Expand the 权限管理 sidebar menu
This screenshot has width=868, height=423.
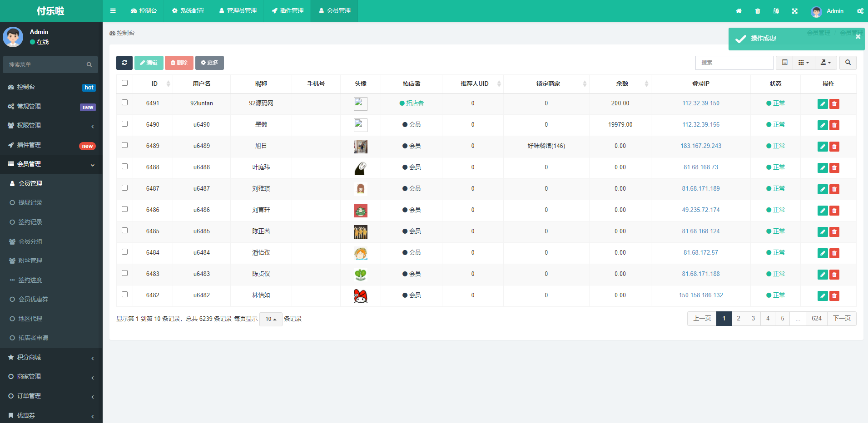tap(51, 126)
